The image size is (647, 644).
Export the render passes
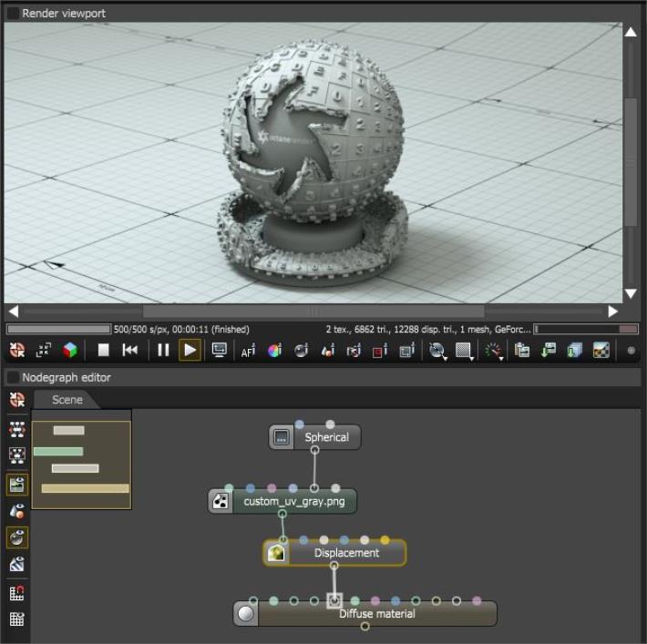coord(574,351)
